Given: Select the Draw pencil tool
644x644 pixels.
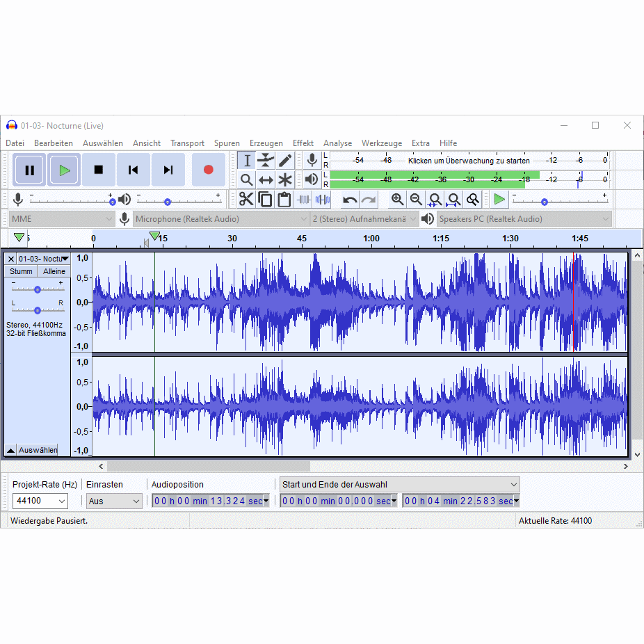Looking at the screenshot, I should click(285, 161).
